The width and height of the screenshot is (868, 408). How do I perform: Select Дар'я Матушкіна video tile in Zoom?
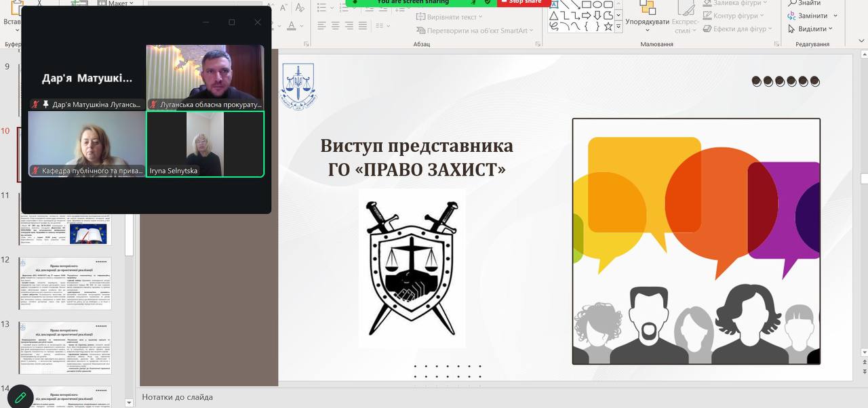(87, 77)
